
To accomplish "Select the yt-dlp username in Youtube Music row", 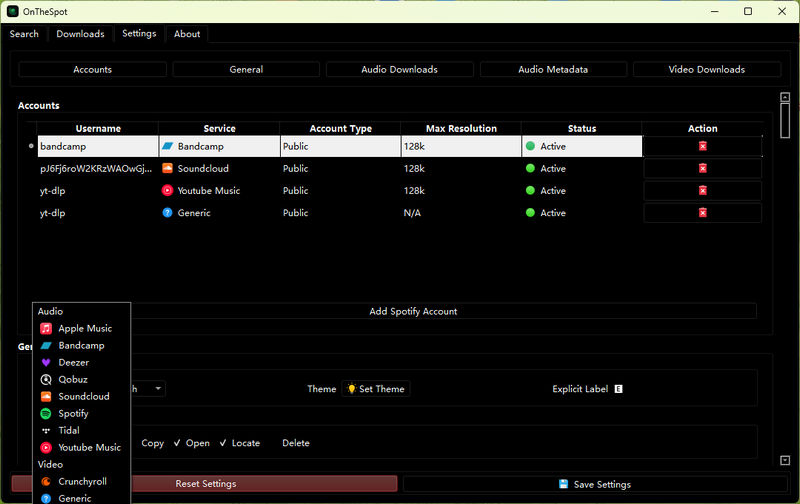I will 98,191.
